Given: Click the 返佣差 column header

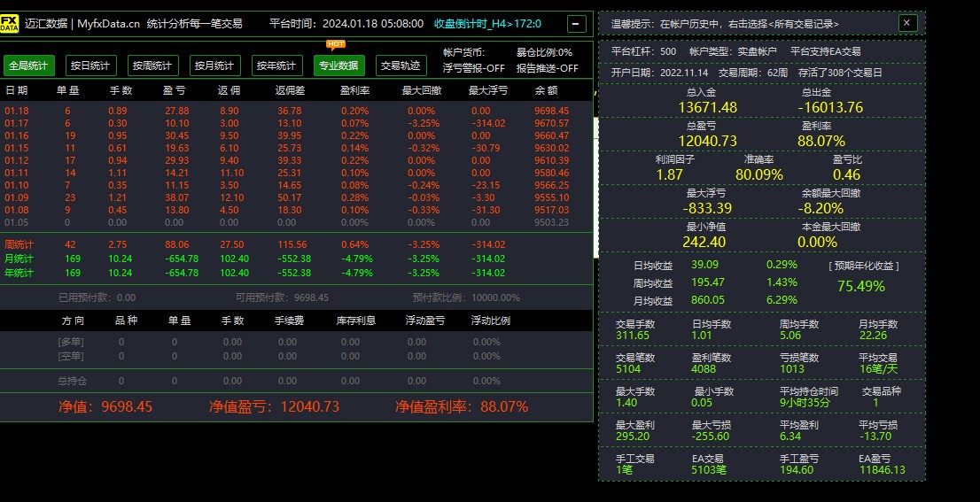Looking at the screenshot, I should (x=290, y=90).
